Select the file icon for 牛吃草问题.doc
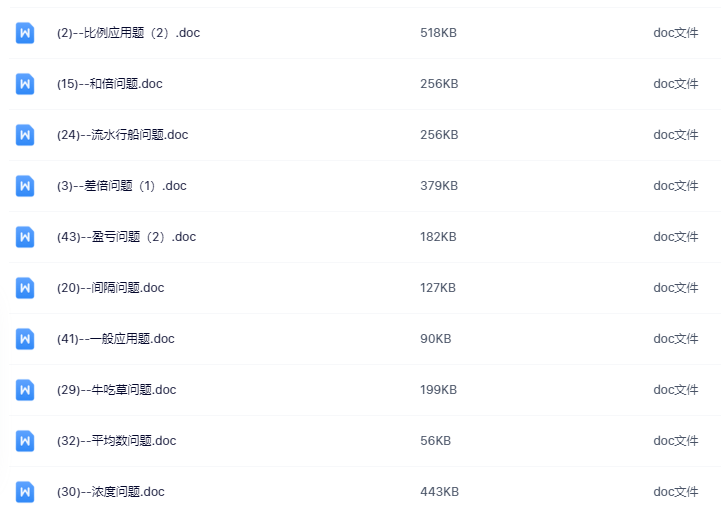Image resolution: width=721 pixels, height=514 pixels. tap(25, 390)
